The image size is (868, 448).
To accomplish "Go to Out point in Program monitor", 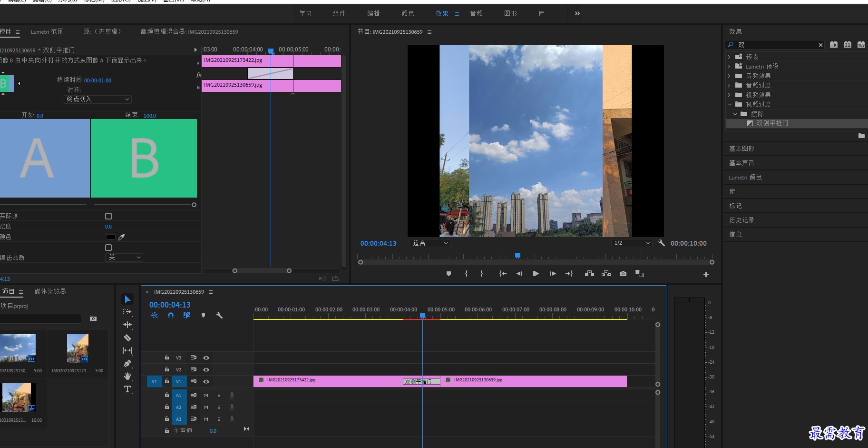I will tap(569, 274).
